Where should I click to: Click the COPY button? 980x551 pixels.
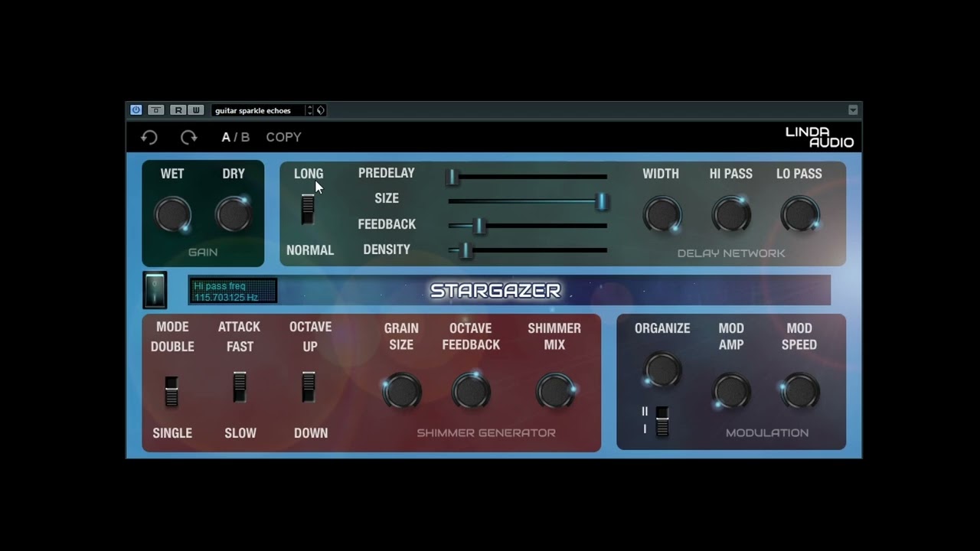tap(283, 137)
